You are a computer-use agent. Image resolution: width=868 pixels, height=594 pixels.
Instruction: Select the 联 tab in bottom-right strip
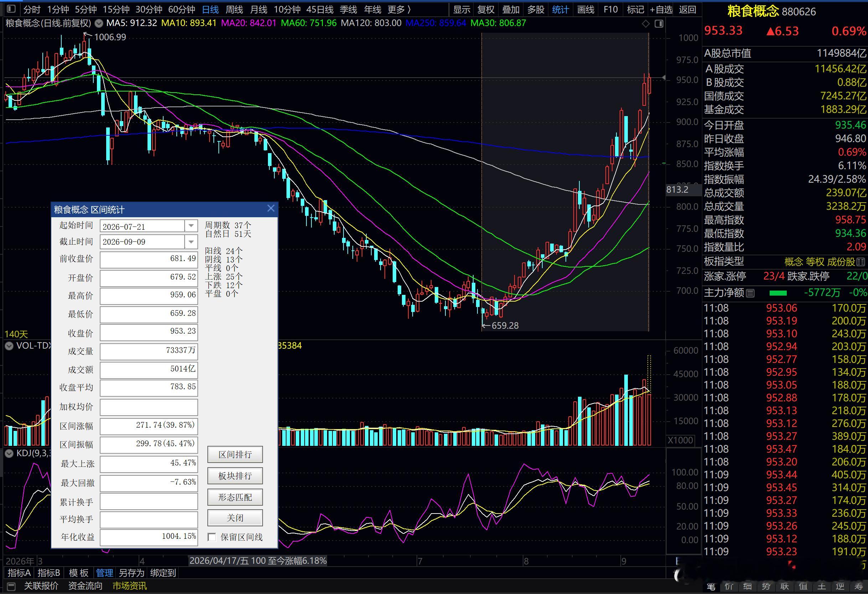pos(784,587)
